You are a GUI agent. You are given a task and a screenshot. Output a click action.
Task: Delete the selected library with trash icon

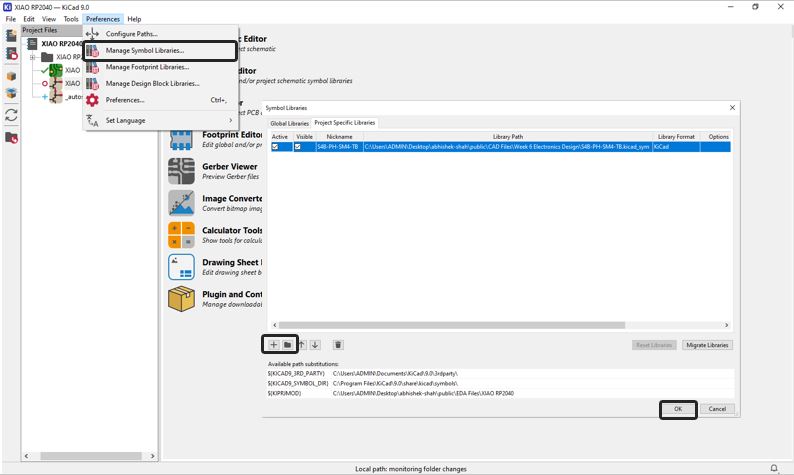pyautogui.click(x=338, y=345)
